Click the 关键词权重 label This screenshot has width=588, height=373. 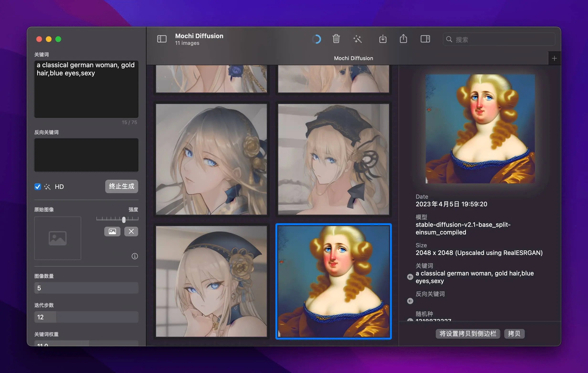point(46,334)
